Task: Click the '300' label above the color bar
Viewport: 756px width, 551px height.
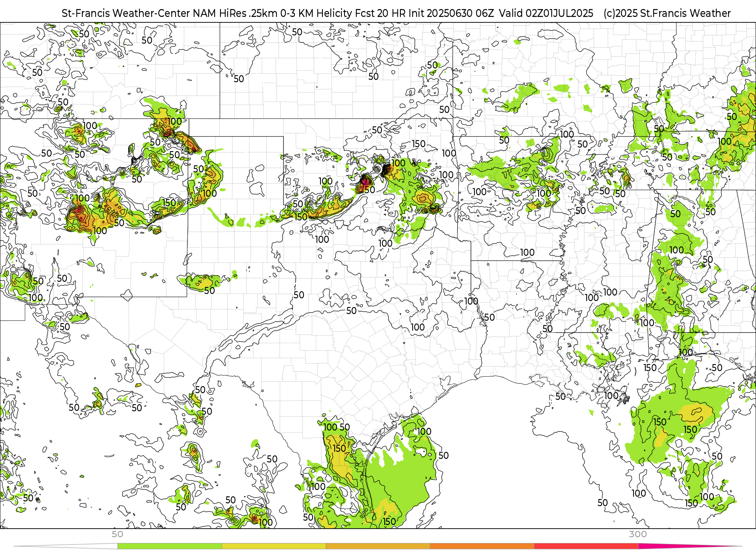Action: click(x=638, y=534)
